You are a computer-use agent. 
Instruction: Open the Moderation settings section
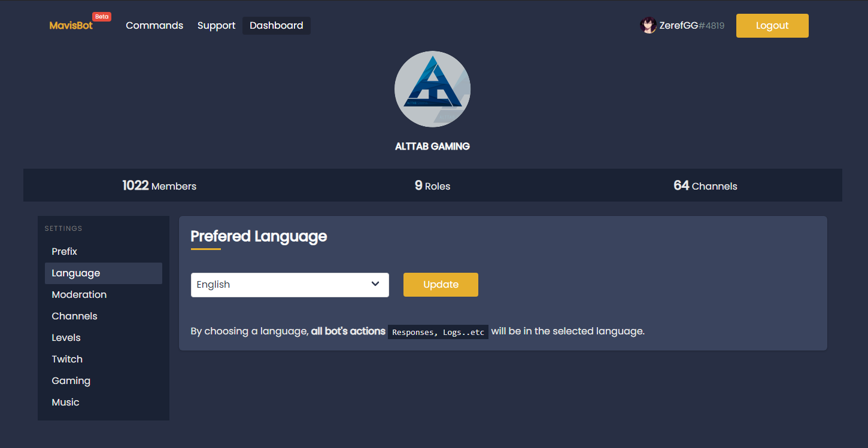pyautogui.click(x=79, y=294)
